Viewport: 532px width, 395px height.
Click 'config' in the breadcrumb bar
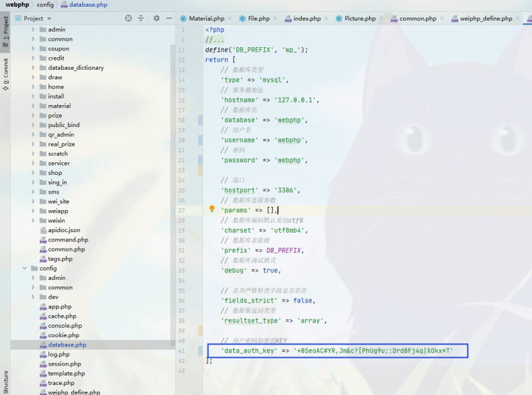45,5
